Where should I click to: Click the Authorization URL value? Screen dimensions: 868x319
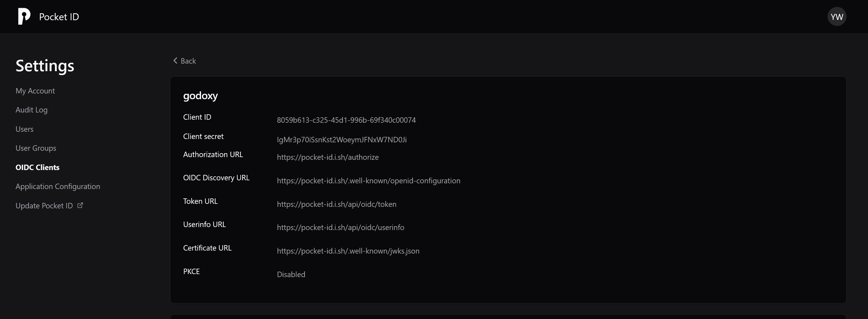[327, 157]
